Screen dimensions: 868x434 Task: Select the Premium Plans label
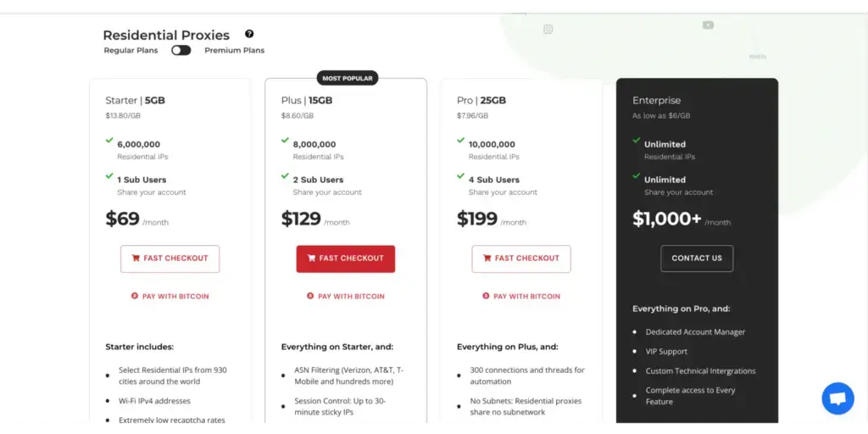[234, 50]
